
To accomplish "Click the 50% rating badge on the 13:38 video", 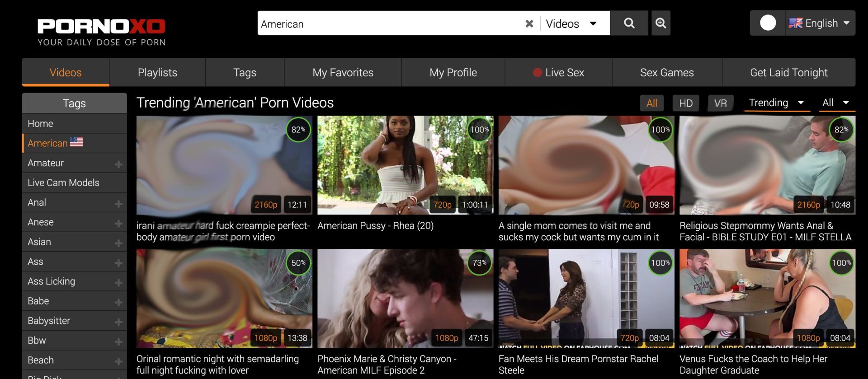I will [298, 263].
